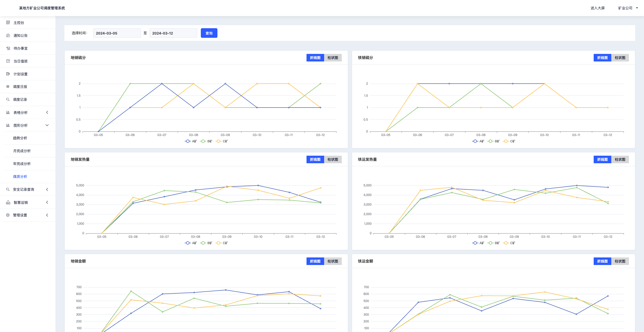644x332 pixels.
Task: Click the end date field 2024-03-12
Action: click(173, 33)
